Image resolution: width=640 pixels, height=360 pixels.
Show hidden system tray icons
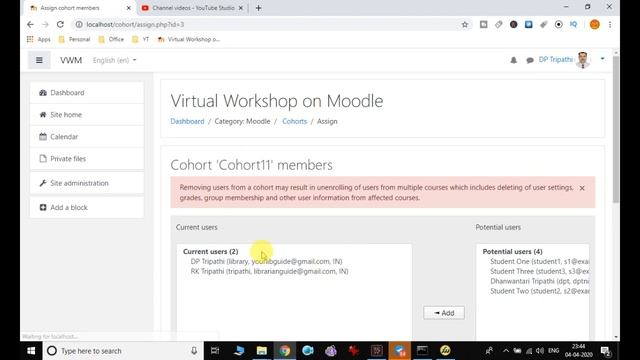pyautogui.click(x=506, y=351)
